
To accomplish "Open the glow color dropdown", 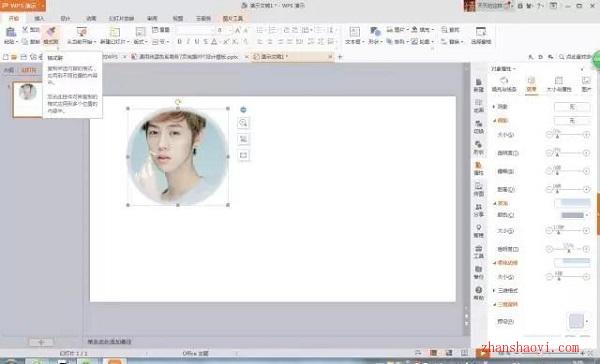I will (x=575, y=215).
